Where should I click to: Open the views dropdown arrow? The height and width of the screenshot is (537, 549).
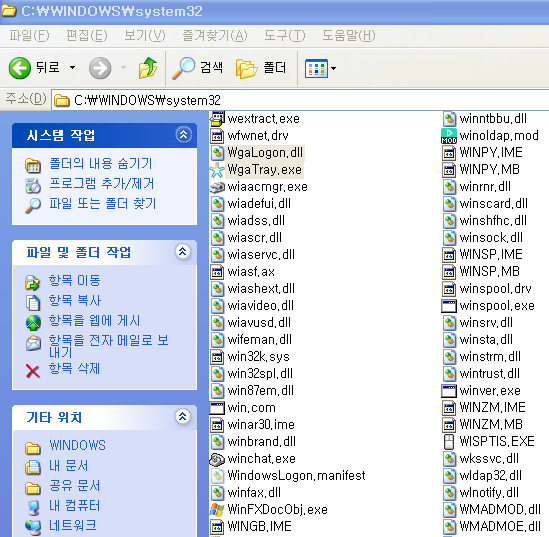coord(333,68)
